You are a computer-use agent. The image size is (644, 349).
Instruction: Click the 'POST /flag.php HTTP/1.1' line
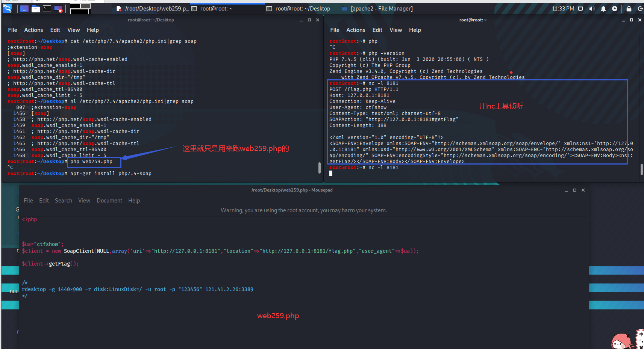coord(364,89)
